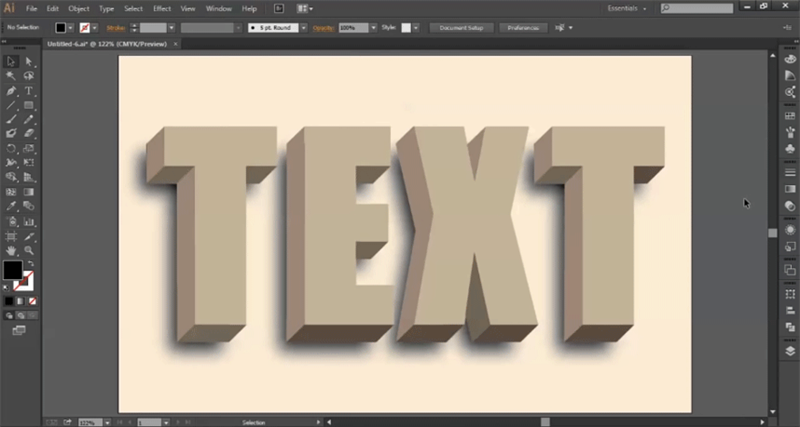Viewport: 800px width, 427px height.
Task: Set paint to None mode
Action: click(32, 301)
